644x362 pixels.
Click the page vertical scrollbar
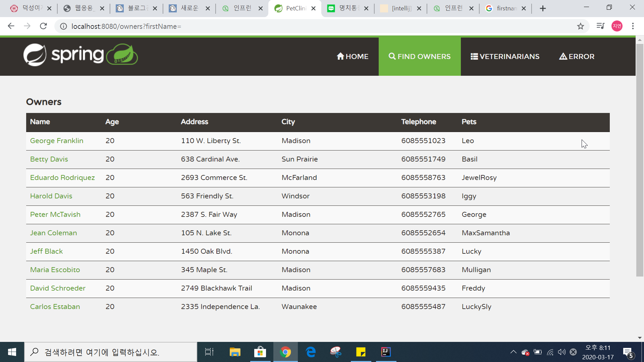coord(640,161)
